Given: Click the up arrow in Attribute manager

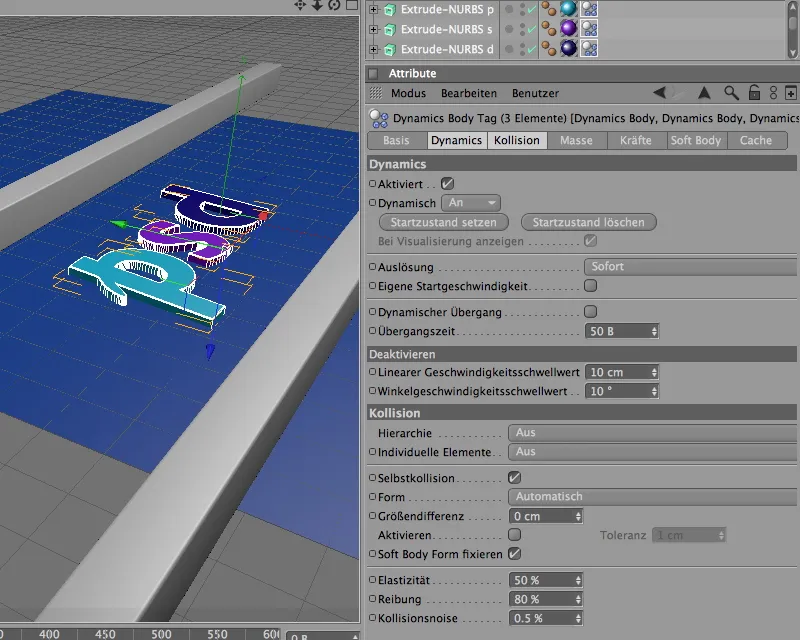Looking at the screenshot, I should click(x=704, y=93).
